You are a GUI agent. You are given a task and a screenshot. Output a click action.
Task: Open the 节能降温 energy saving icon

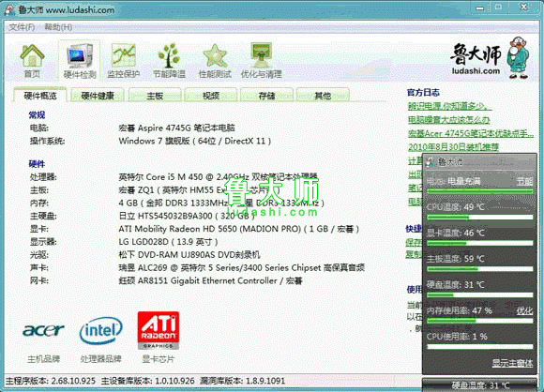click(169, 61)
